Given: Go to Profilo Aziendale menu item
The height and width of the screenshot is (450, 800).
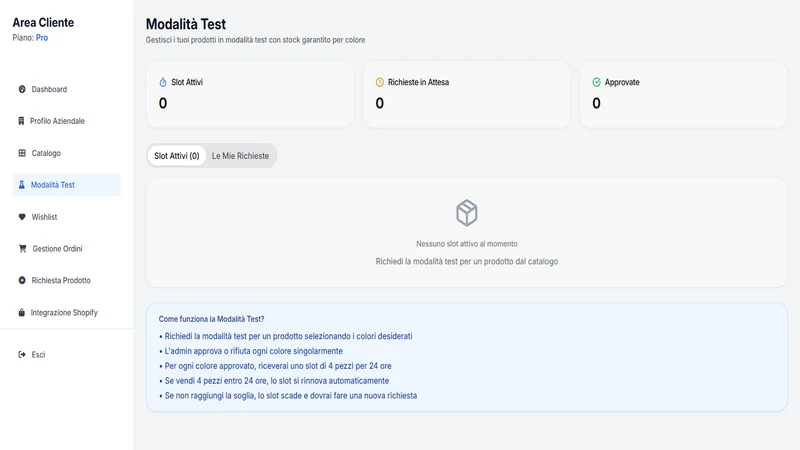Looking at the screenshot, I should [66, 121].
